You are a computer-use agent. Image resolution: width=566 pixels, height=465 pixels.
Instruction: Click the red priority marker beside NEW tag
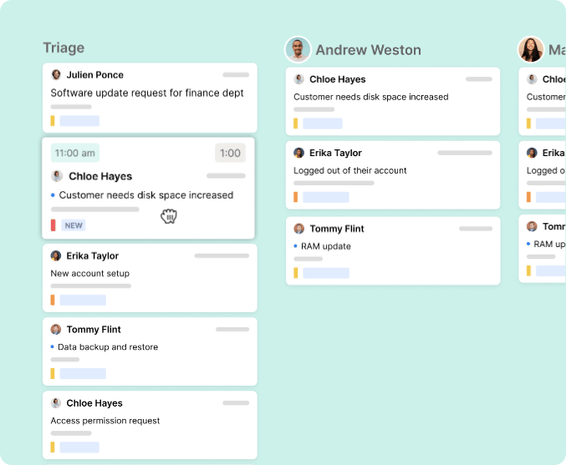coord(53,225)
